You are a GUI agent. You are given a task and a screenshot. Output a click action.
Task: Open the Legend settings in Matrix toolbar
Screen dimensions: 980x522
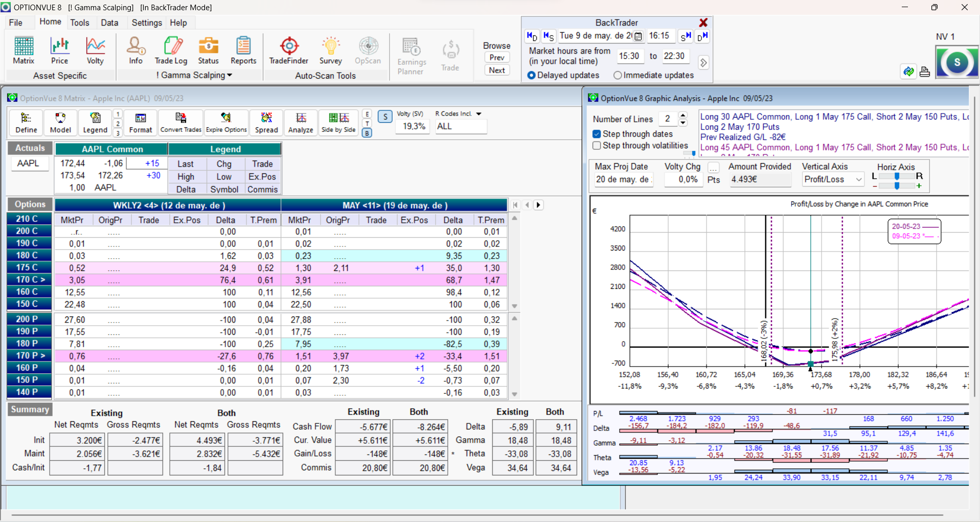[95, 123]
